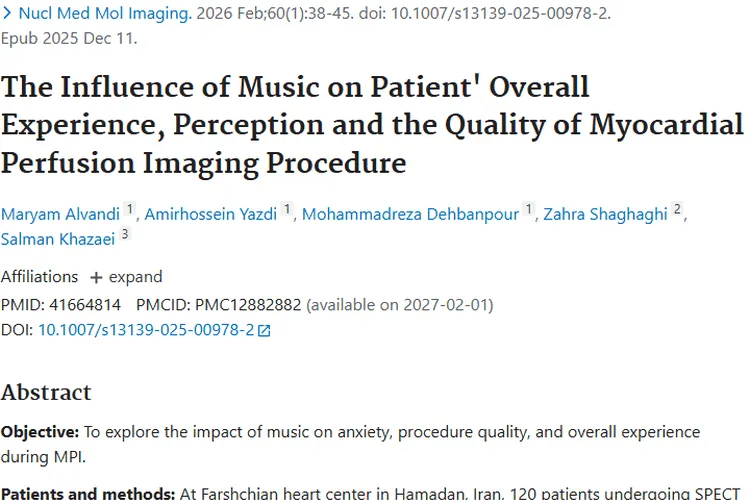Open author Zahra Shaghaghi's link
The height and width of the screenshot is (500, 750).
tap(605, 215)
